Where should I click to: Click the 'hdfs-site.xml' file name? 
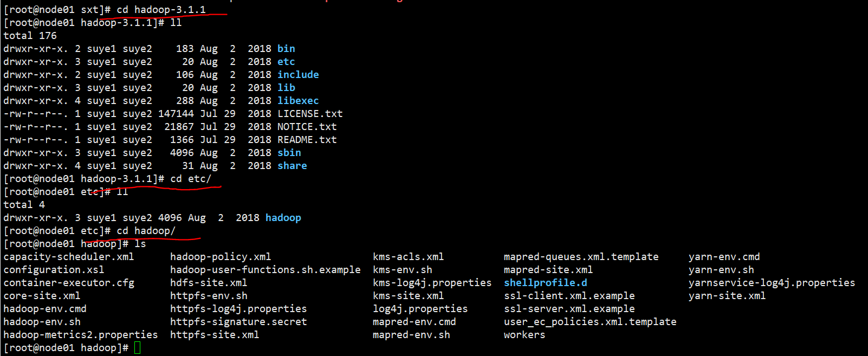(209, 283)
